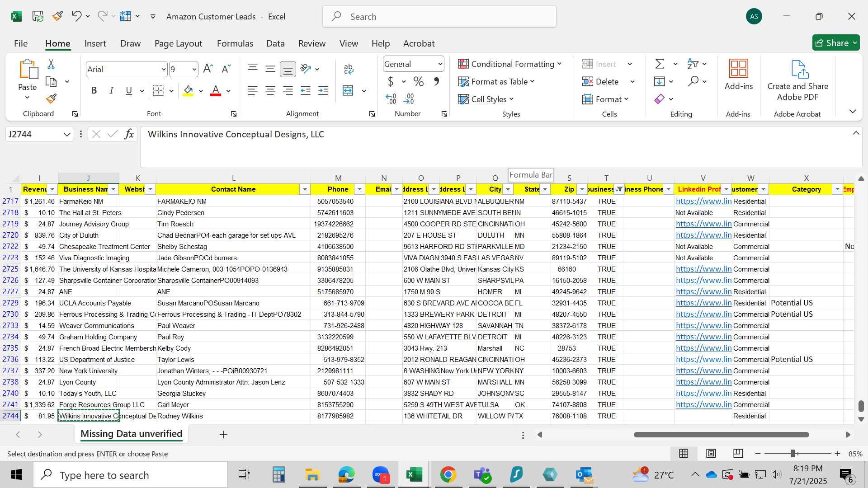868x488 pixels.
Task: Open LinkedIn link for FarmaKeio NM row
Action: coord(703,201)
